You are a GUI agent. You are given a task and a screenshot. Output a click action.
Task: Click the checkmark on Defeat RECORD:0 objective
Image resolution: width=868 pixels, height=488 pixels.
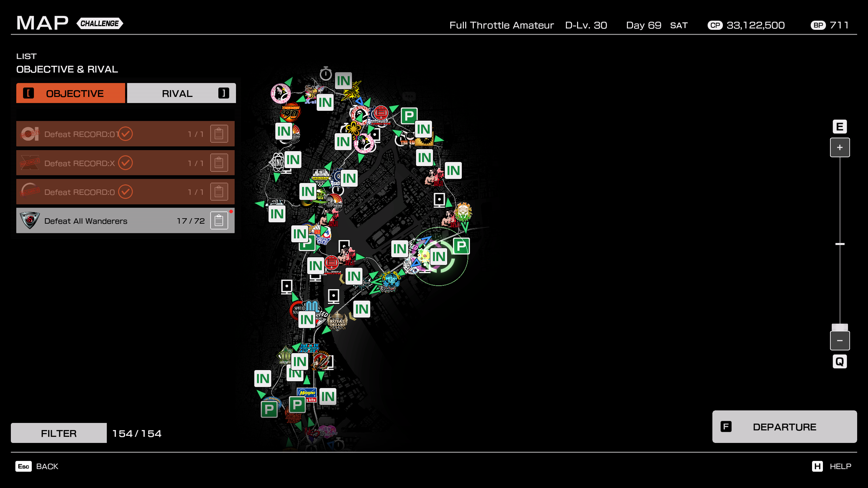pos(125,192)
